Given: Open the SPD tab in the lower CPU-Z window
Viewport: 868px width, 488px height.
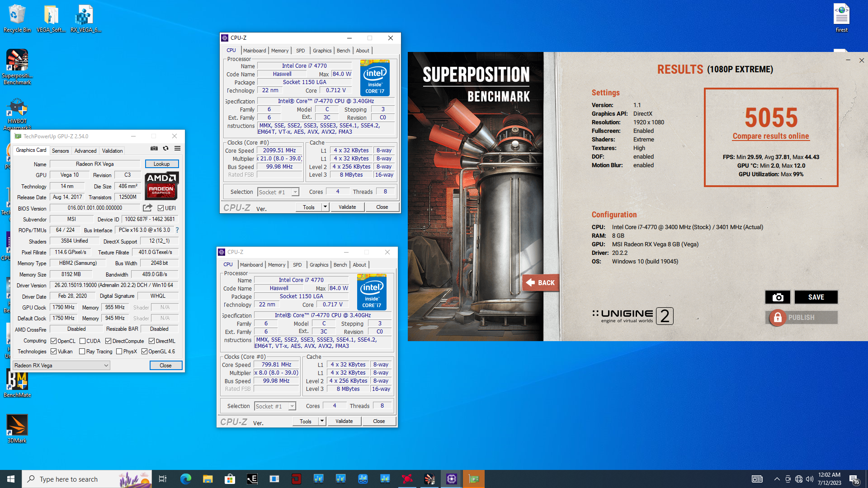Looking at the screenshot, I should 297,265.
